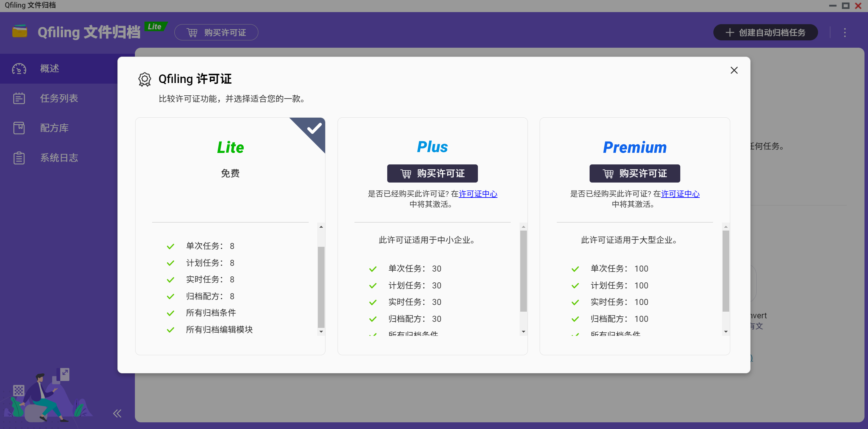Viewport: 868px width, 429px height.
Task: Open 任务列表 task list icon in sidebar
Action: point(19,98)
